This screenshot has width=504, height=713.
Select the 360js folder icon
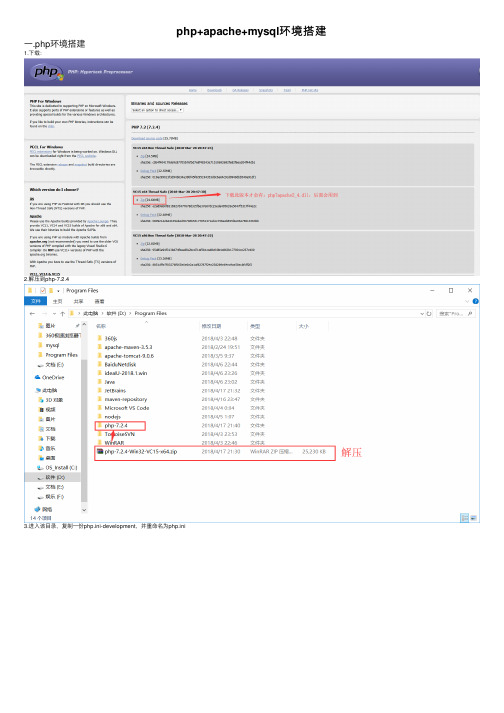(100, 338)
